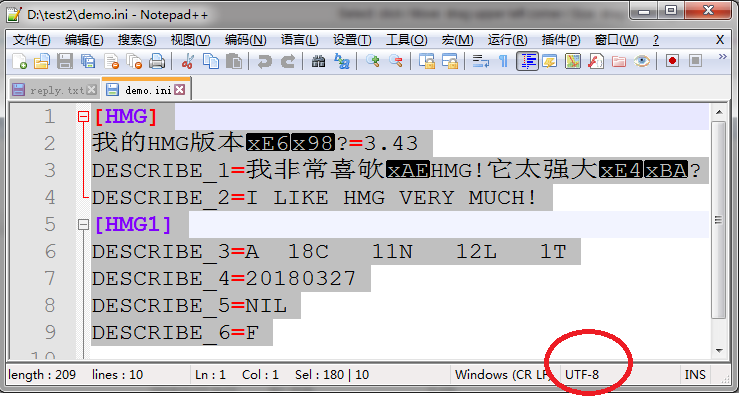Create a new file via toolbar icon

(19, 61)
